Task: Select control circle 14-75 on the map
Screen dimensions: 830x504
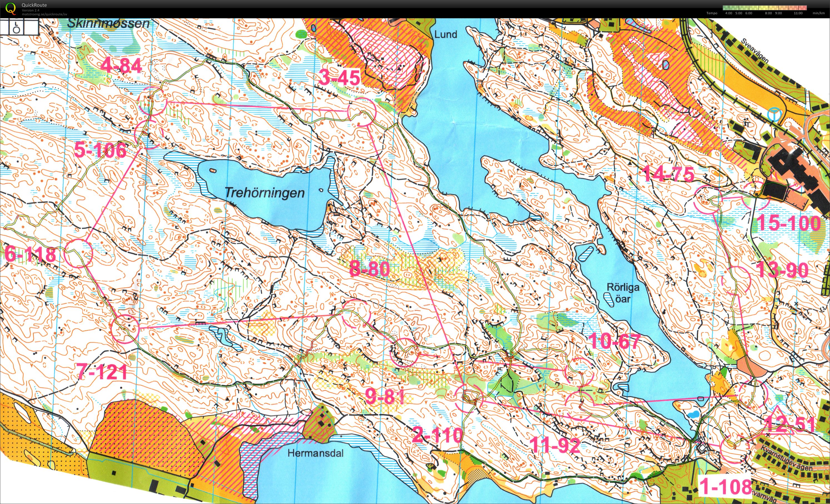Action: (708, 200)
